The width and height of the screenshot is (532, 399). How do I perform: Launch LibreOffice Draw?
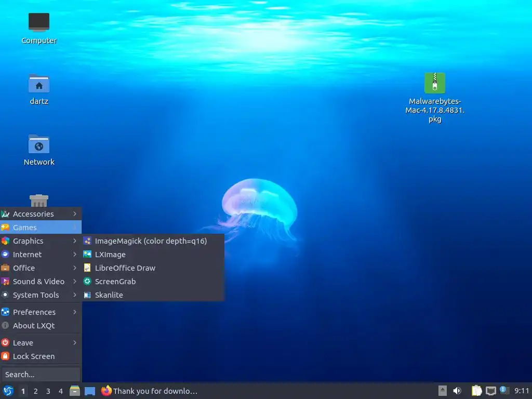153,268
